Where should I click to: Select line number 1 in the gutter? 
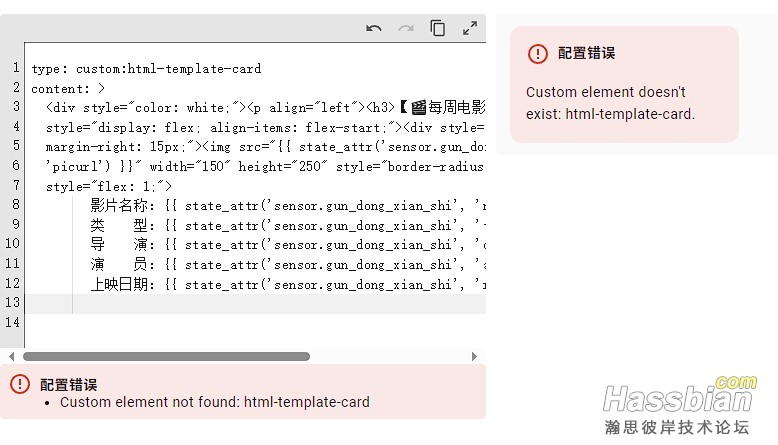click(16, 69)
